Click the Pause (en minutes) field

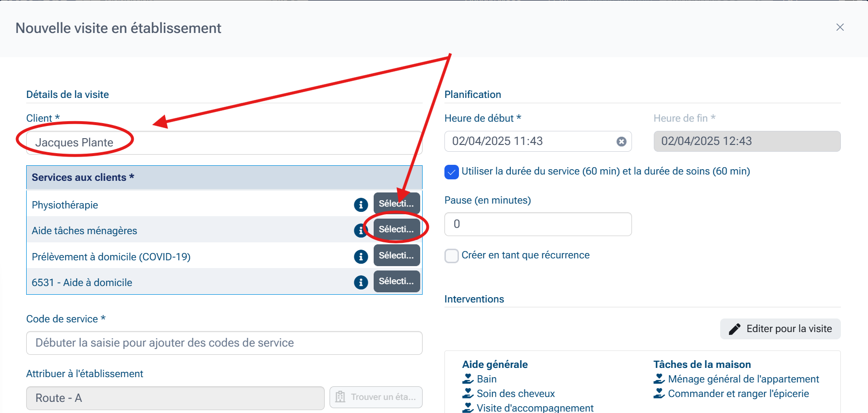(x=537, y=224)
